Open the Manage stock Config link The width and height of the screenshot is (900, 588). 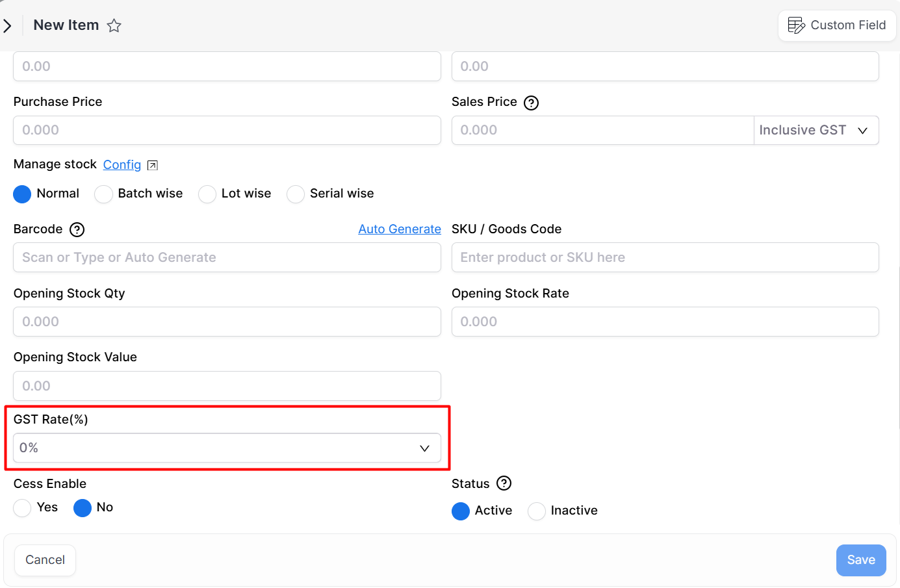point(122,165)
